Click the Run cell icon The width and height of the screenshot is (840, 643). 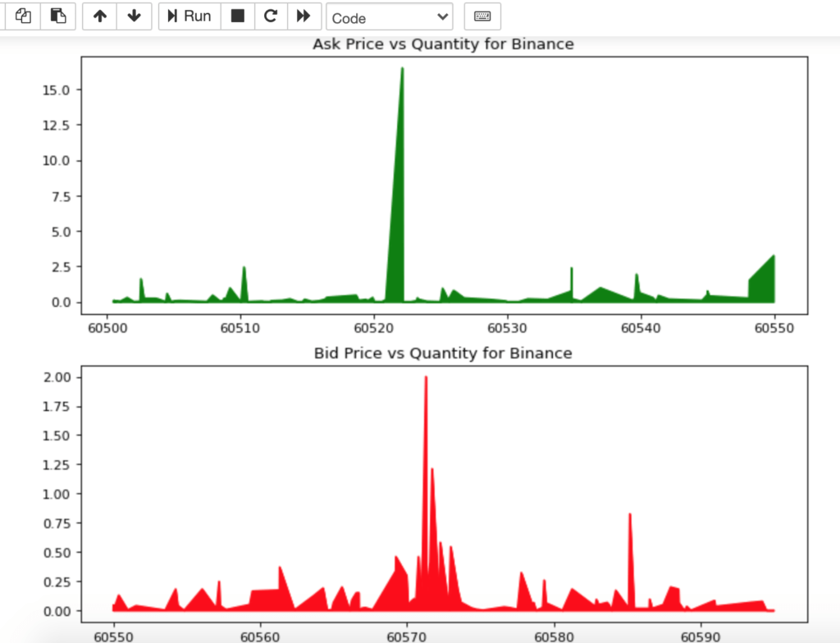click(189, 16)
